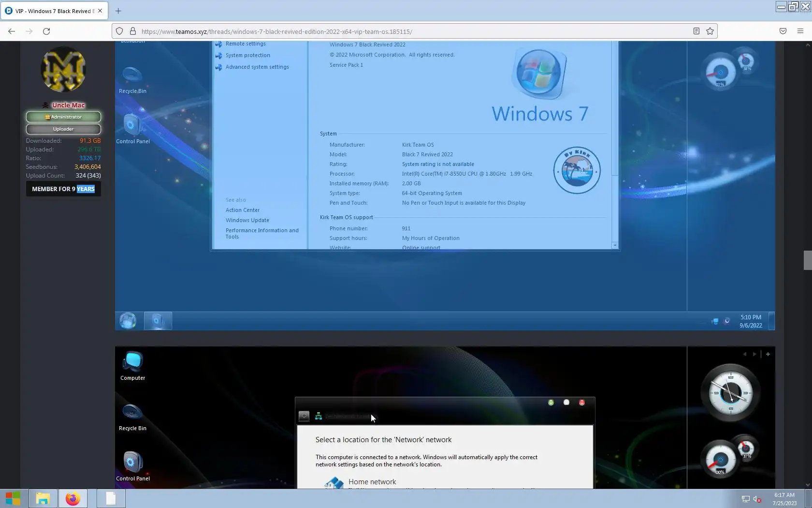Open the Firefox application menu
Image resolution: width=812 pixels, height=508 pixels.
point(800,31)
